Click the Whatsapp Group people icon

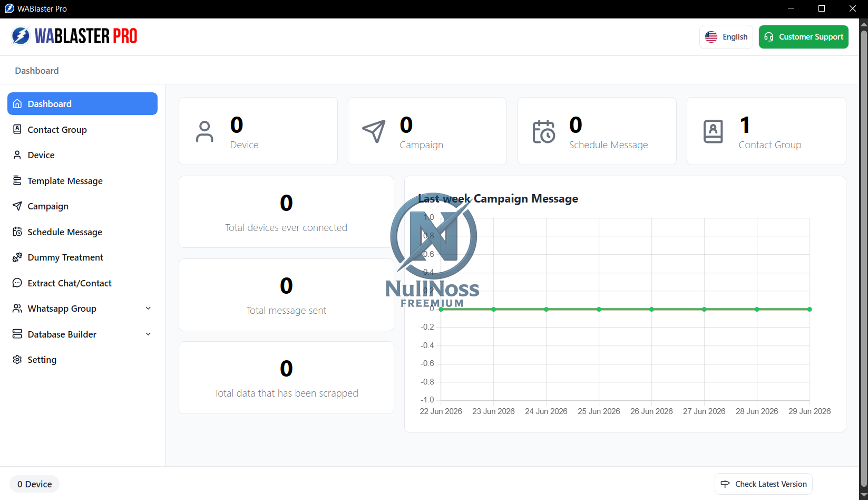click(17, 309)
